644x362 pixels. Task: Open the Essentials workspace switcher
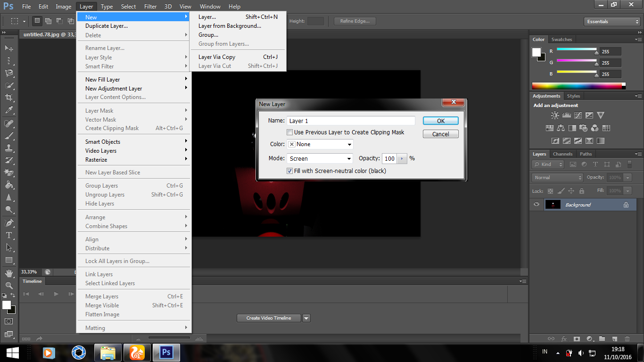click(x=611, y=21)
